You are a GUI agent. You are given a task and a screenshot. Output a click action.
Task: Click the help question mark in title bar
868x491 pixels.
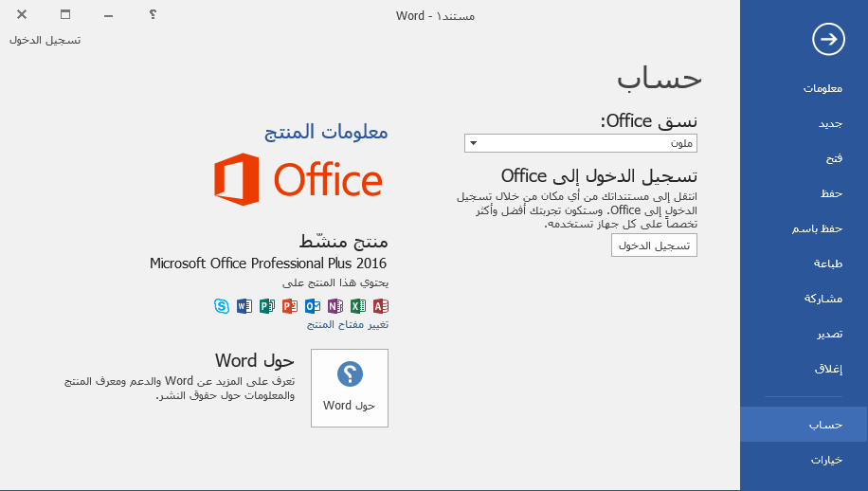pos(153,14)
